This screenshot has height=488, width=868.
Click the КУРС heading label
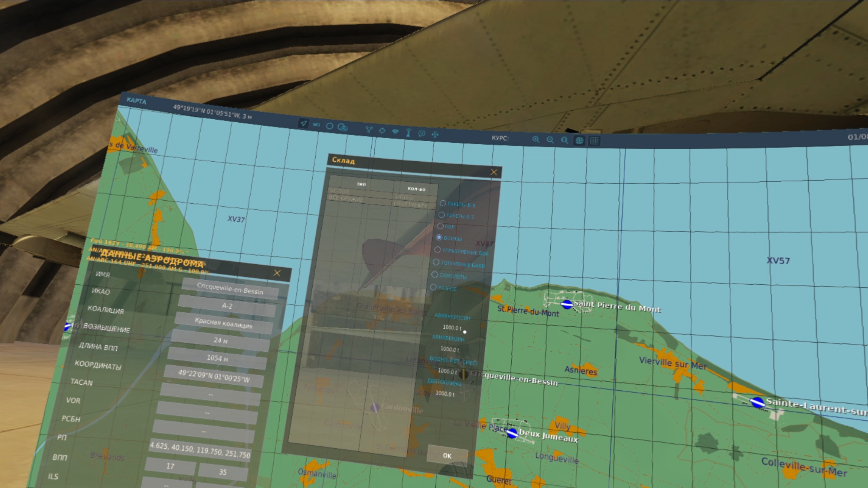pos(500,138)
